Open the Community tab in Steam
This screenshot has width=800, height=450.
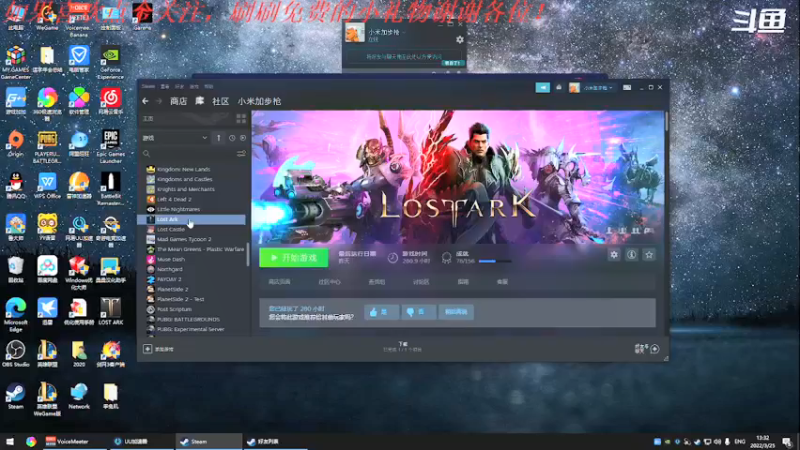(220, 101)
